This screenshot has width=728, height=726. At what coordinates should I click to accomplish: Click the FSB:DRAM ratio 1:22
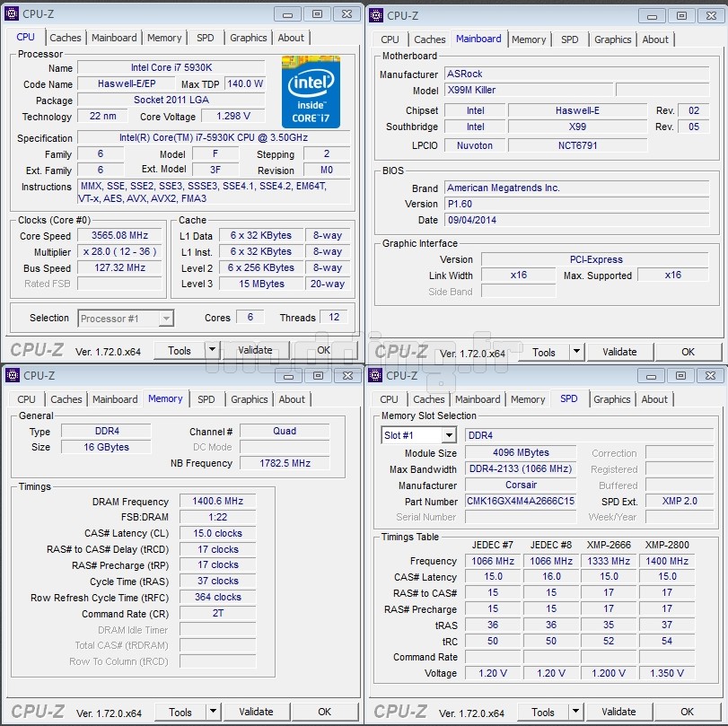218,517
